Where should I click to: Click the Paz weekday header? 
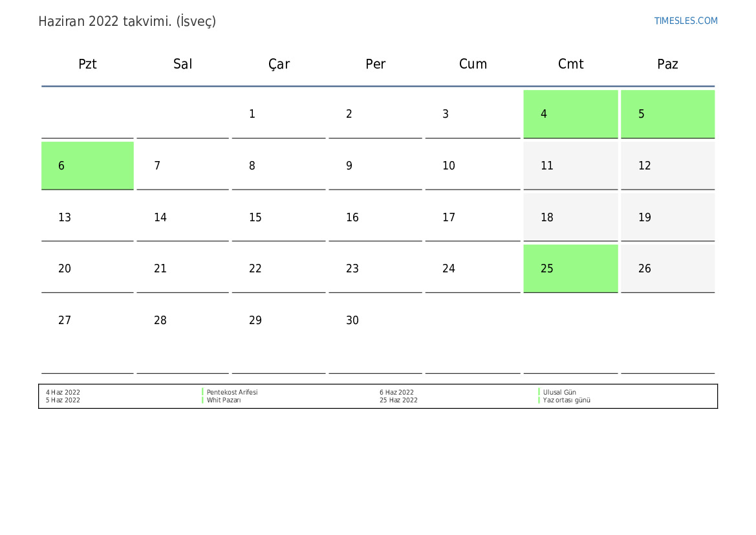point(667,64)
